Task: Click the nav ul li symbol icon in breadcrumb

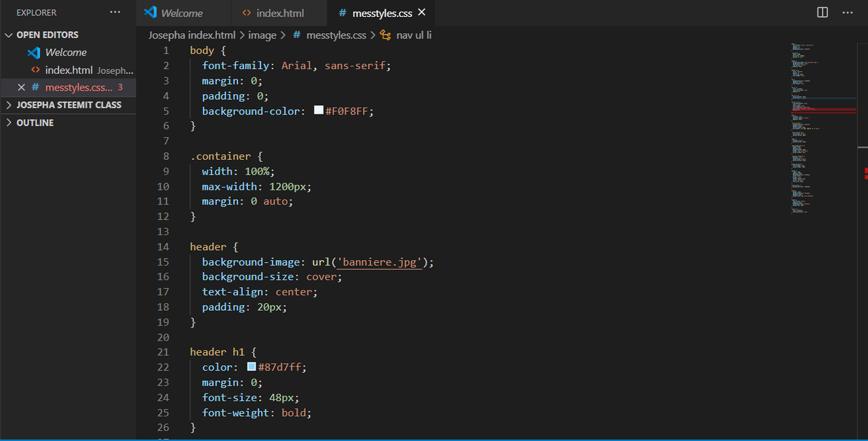Action: pyautogui.click(x=385, y=35)
